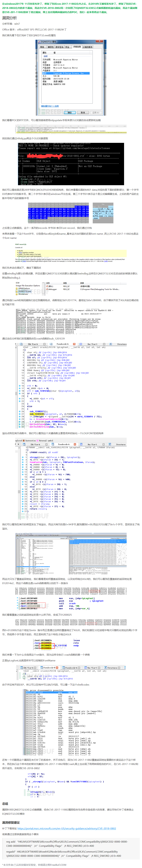Click the 名称 column header in registry pane

click(48, 283)
